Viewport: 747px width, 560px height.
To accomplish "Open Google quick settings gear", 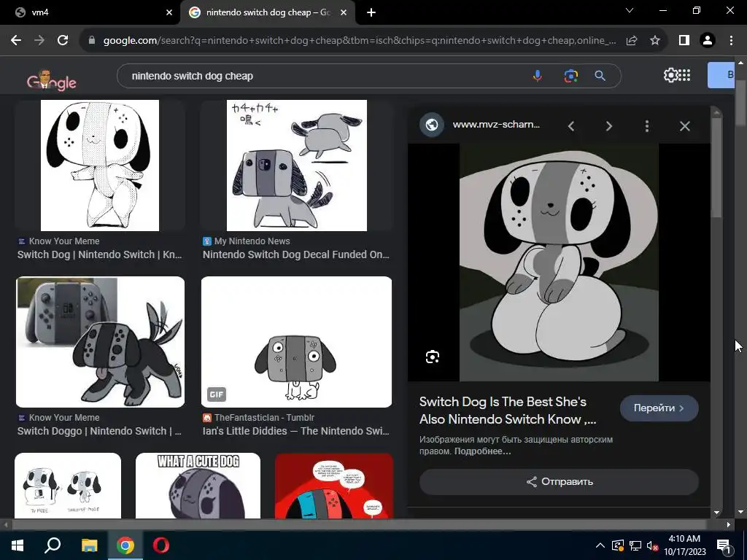I will coord(670,75).
